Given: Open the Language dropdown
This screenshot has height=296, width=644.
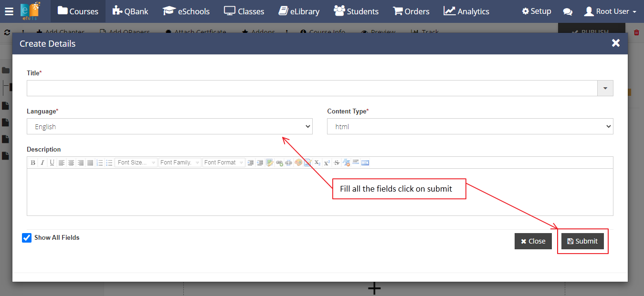Looking at the screenshot, I should point(169,126).
